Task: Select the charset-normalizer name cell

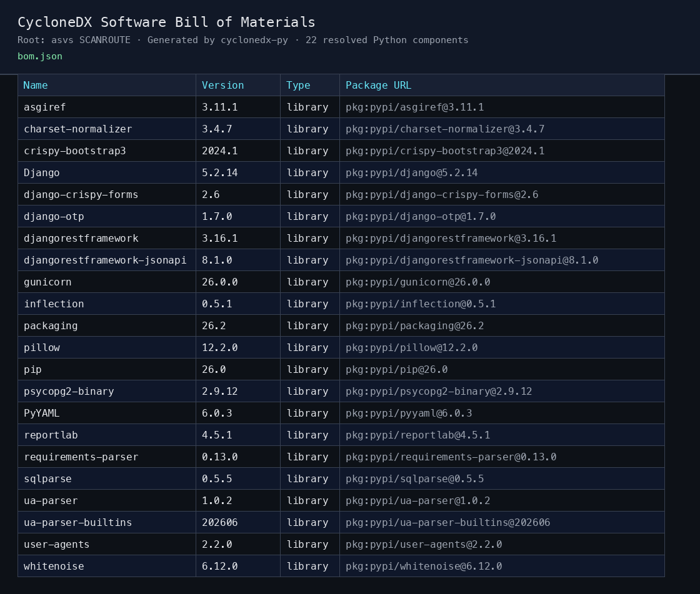Action: 107,129
